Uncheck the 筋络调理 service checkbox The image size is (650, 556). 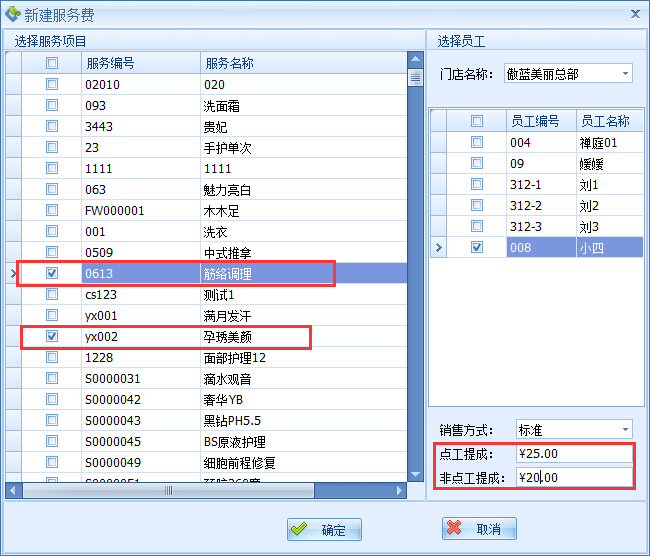pos(52,273)
